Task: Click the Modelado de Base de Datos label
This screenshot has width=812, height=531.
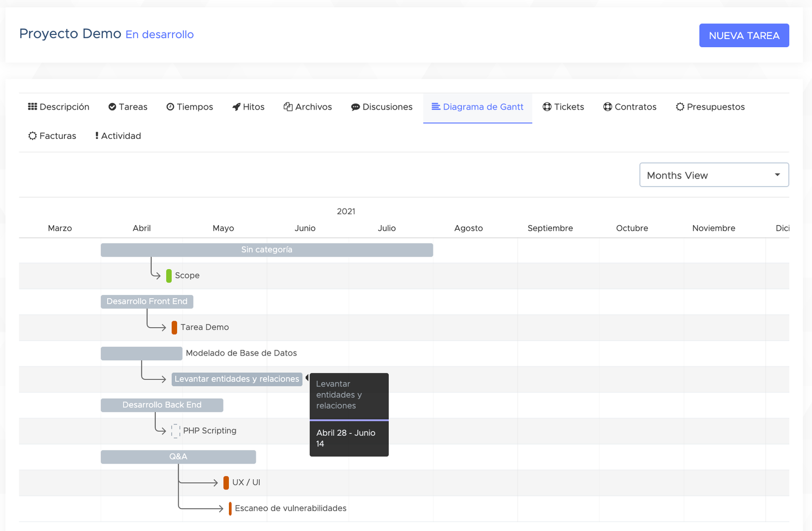Action: (x=241, y=353)
